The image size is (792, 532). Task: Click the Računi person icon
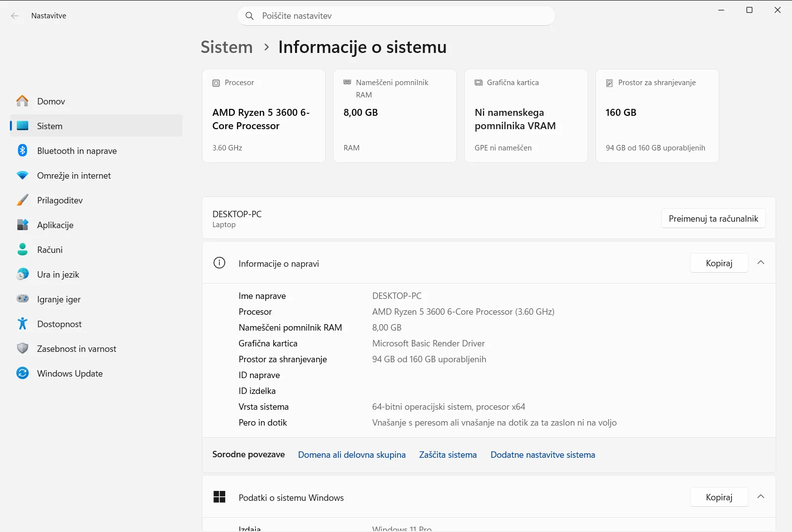(22, 249)
